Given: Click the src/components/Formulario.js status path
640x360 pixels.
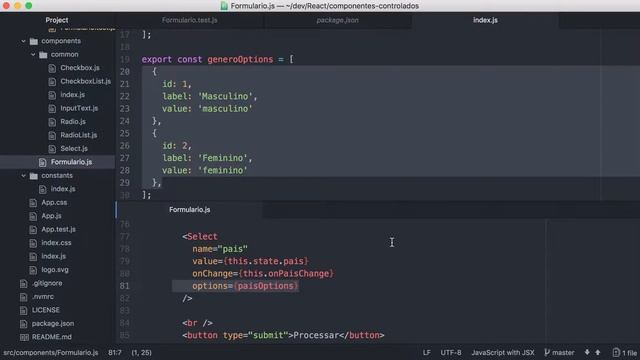Looking at the screenshot, I should click(x=51, y=353).
